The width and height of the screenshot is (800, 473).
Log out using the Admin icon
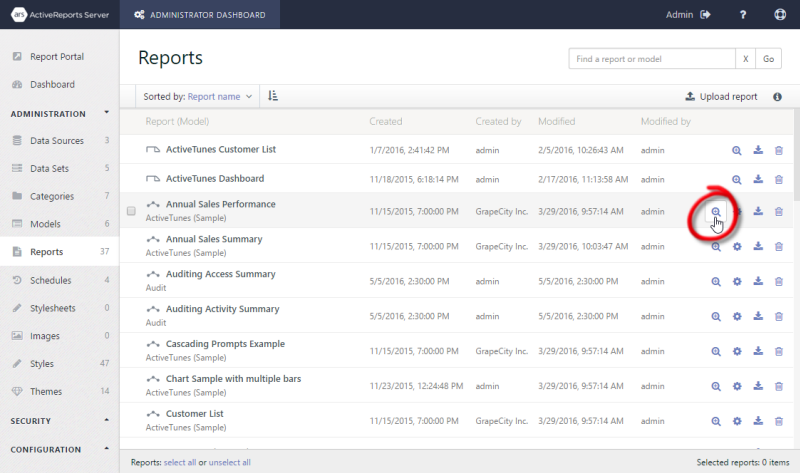click(705, 15)
